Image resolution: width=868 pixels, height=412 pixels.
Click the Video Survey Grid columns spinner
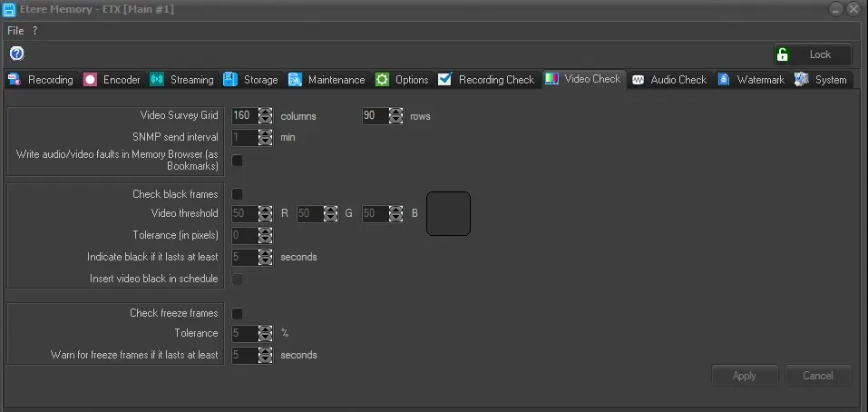(x=265, y=116)
